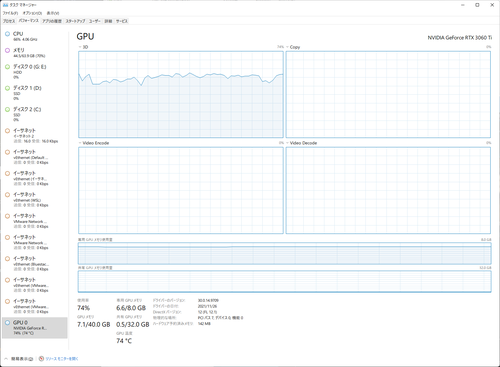Click the green ディスク 2 circle icon
Image resolution: width=500 pixels, height=367 pixels.
click(7, 109)
